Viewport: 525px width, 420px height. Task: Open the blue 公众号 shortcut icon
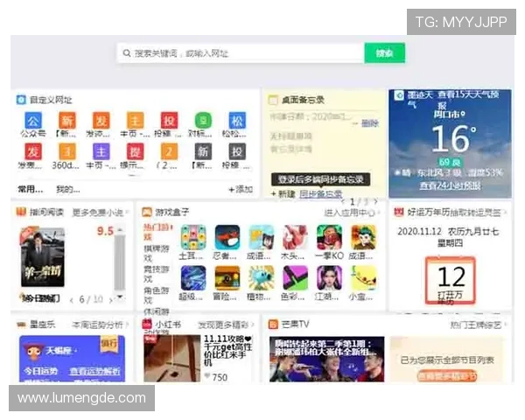(x=33, y=121)
